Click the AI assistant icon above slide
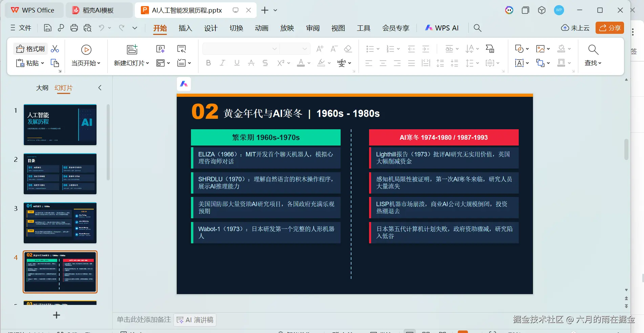The width and height of the screenshot is (644, 333). pyautogui.click(x=184, y=84)
